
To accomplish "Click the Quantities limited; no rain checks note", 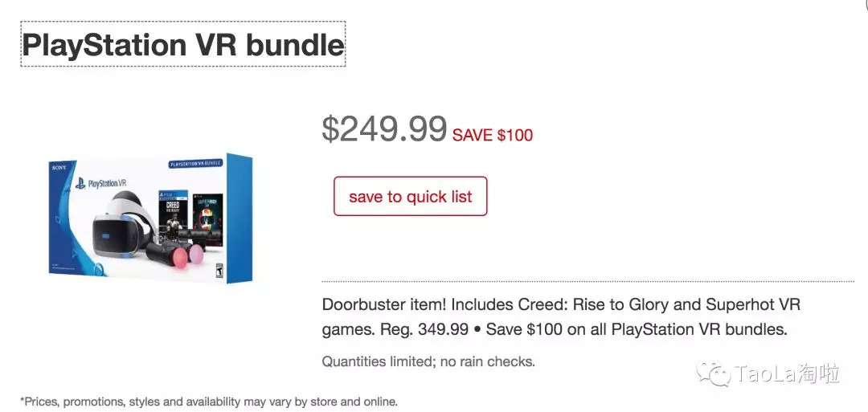I will click(428, 361).
